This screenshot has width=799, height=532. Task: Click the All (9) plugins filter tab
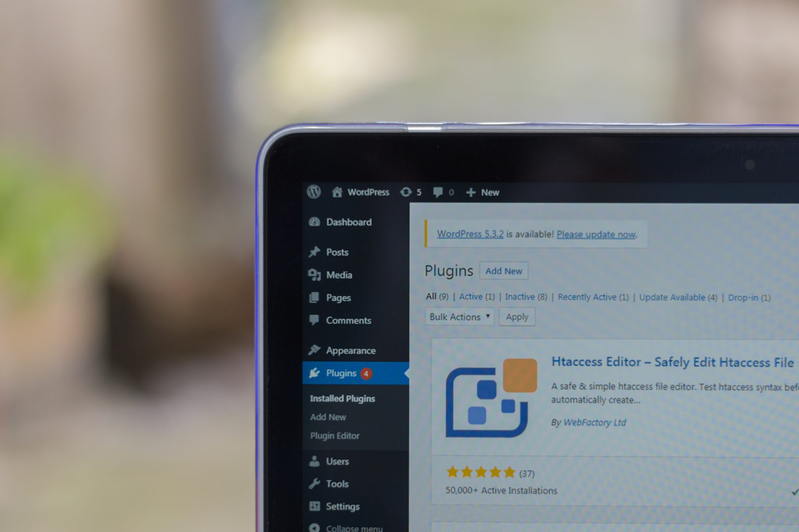tap(437, 296)
